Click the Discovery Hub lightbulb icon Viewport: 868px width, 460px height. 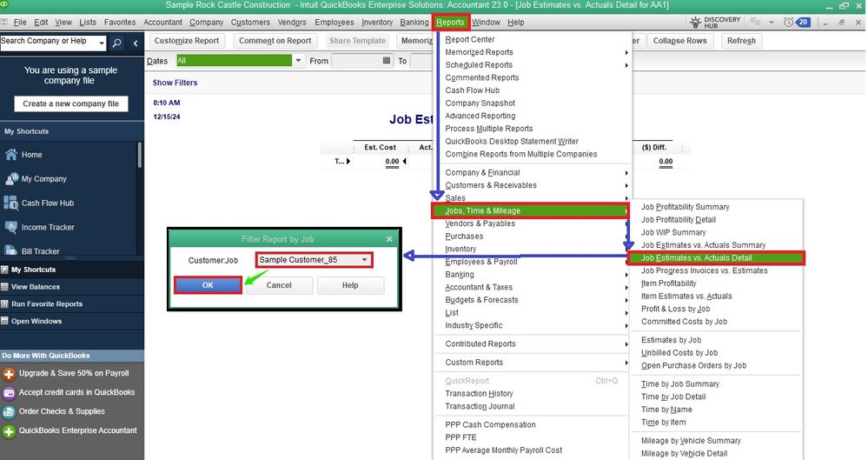pos(695,22)
